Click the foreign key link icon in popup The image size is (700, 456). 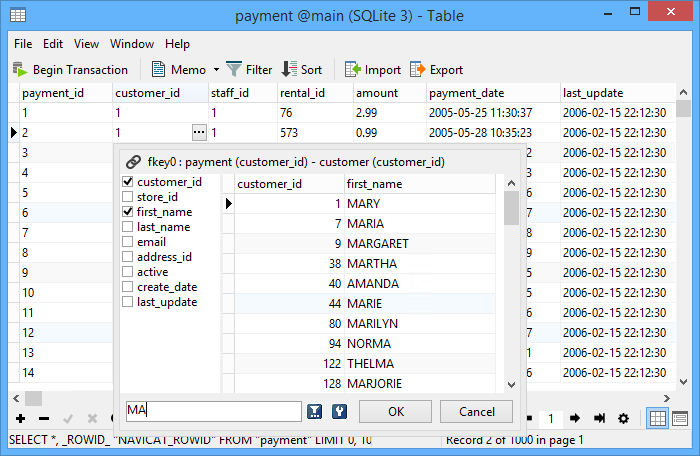click(x=133, y=162)
